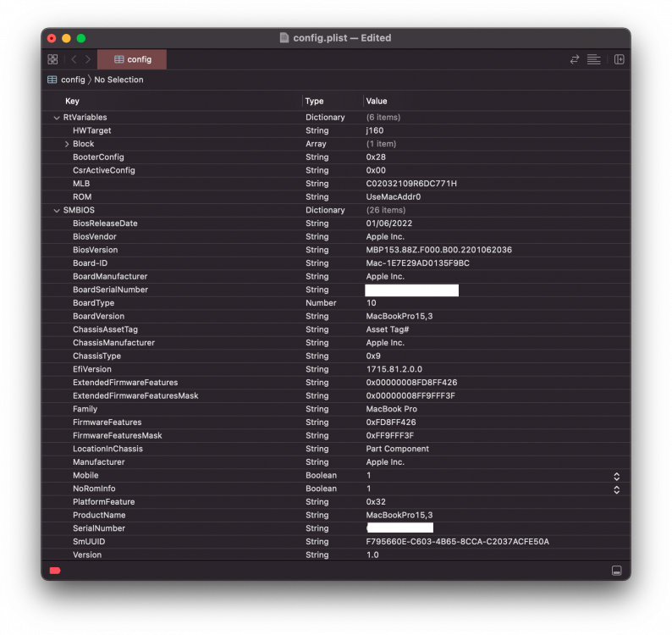The image size is (672, 635).
Task: Select EfiVersion value 1715.81.2.0.0
Action: click(x=394, y=370)
